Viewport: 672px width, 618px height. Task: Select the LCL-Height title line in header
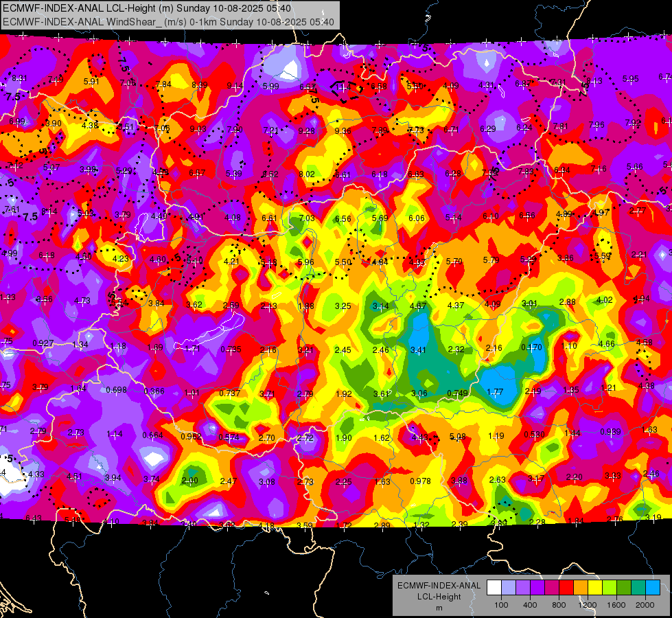point(147,8)
